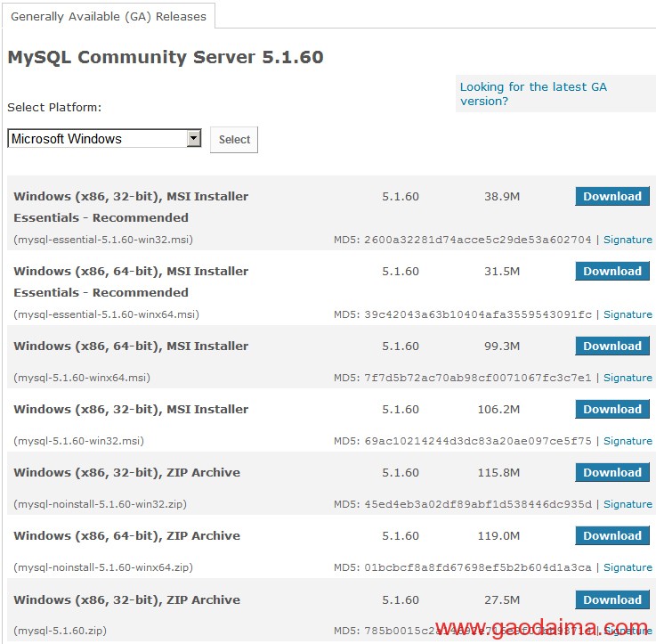Follow the 'Looking for the latest GA version?' link
Screen dimensions: 656x644
tap(533, 94)
